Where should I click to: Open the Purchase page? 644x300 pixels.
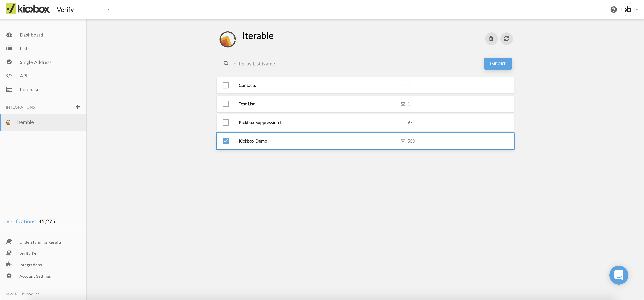coord(30,89)
